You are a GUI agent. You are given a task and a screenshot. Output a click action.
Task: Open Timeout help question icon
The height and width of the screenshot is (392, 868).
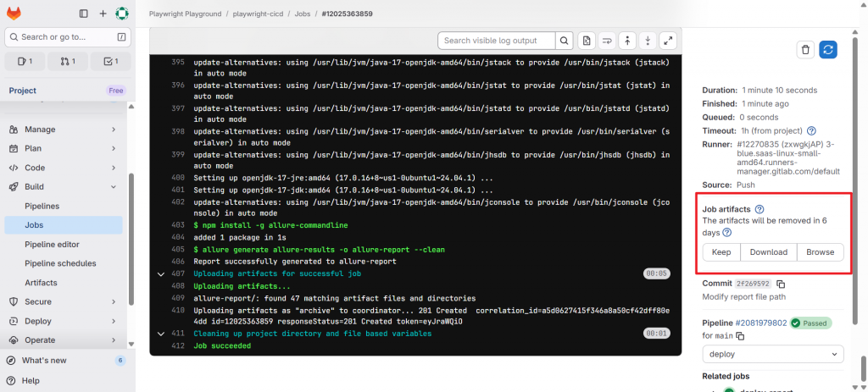click(x=811, y=131)
